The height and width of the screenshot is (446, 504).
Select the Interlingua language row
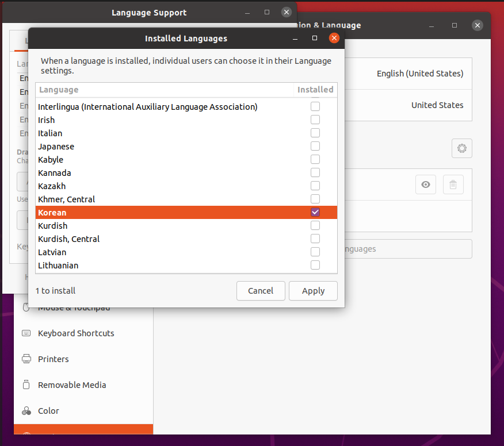coord(186,106)
